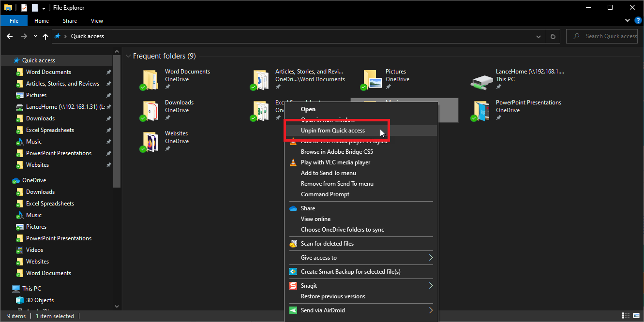Unpin Word Documents from sidebar via pin icon
This screenshot has width=644, height=322.
[x=108, y=72]
